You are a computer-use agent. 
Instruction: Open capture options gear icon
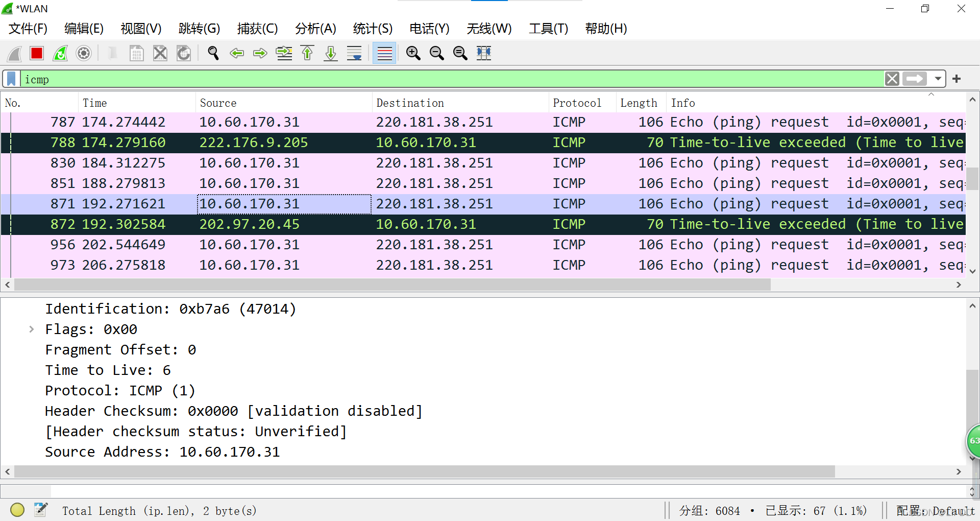tap(84, 53)
